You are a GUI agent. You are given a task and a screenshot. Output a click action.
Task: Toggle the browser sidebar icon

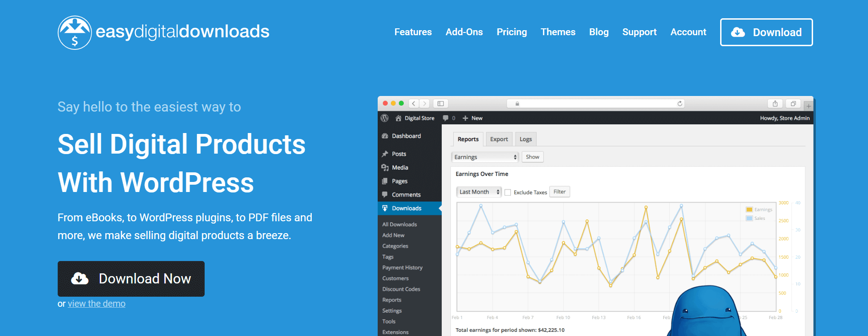440,104
